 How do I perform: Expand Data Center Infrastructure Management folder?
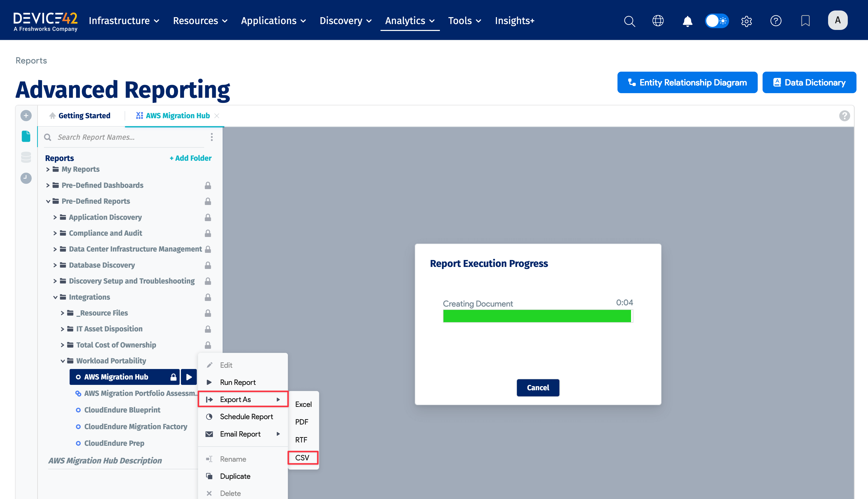coord(55,249)
